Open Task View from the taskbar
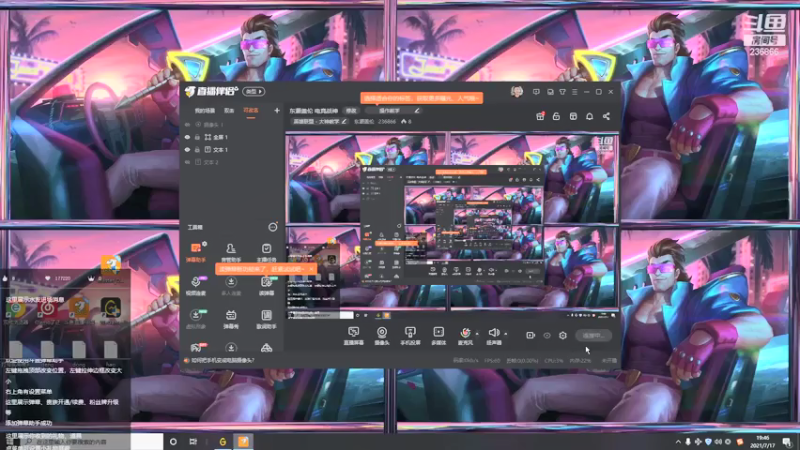Viewport: 800px width, 450px height. pyautogui.click(x=193, y=441)
